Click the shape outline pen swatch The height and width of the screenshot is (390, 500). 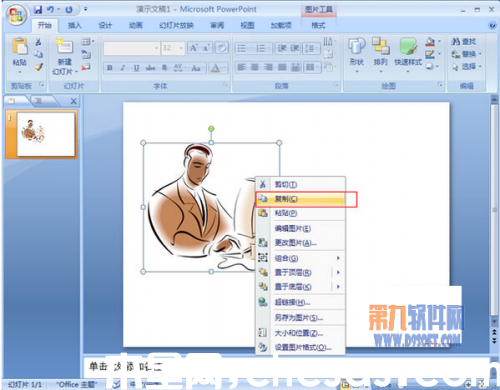[430, 54]
